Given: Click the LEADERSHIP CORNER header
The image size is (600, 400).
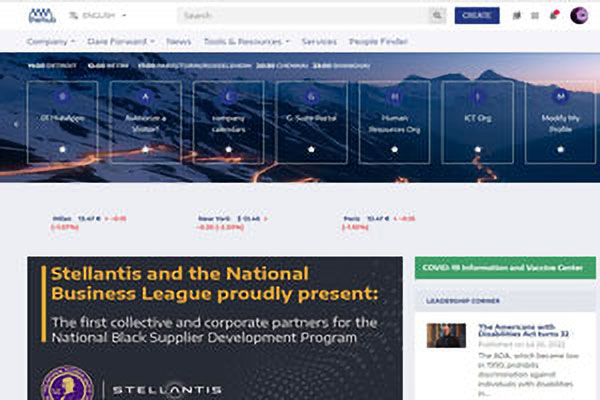Looking at the screenshot, I should [x=505, y=301].
